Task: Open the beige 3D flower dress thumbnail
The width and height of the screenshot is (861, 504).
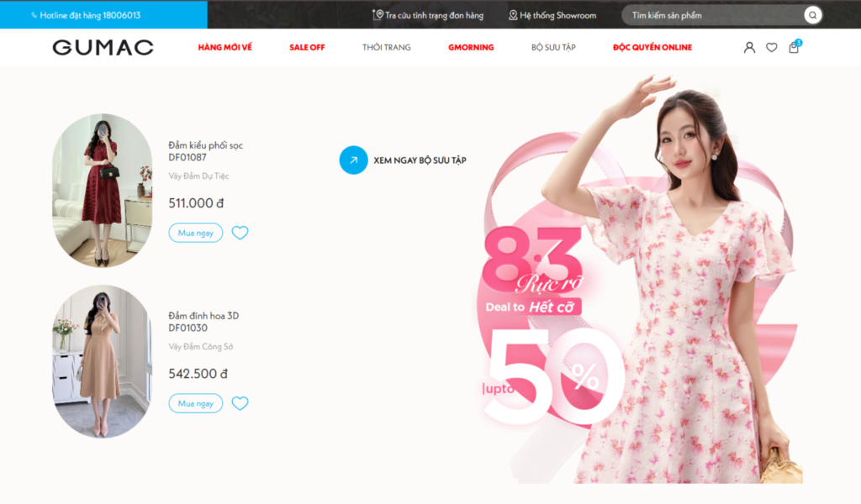Action: [102, 361]
